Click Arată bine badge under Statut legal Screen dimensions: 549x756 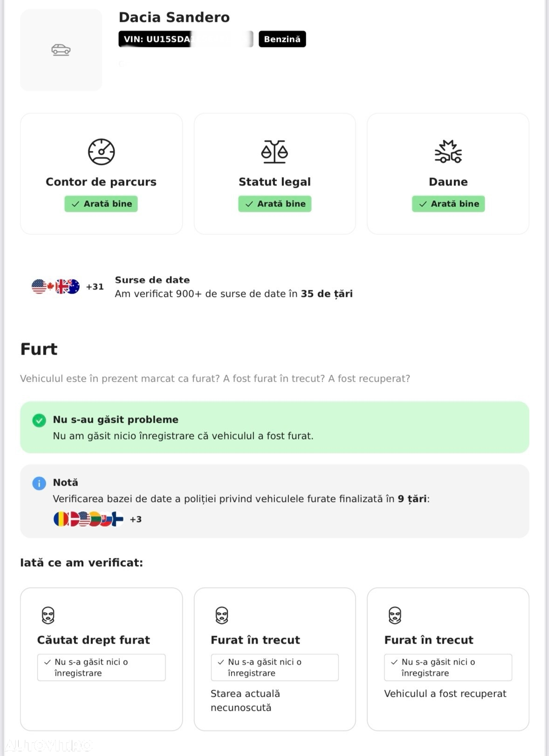click(274, 204)
